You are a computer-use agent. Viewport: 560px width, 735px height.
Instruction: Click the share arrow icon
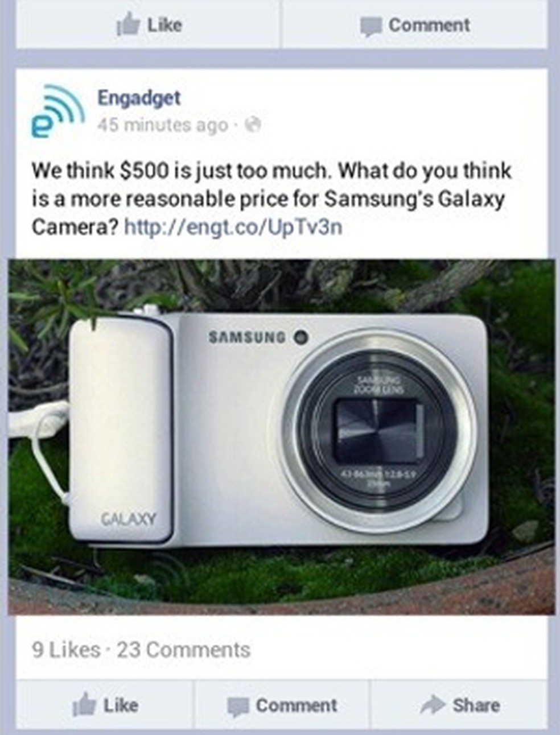[433, 705]
